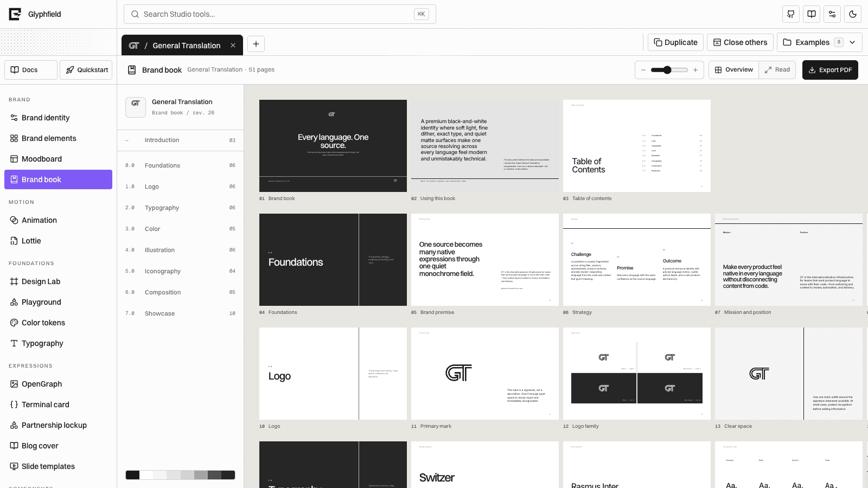Click the Terminal card braces icon
868x488 pixels.
14,404
